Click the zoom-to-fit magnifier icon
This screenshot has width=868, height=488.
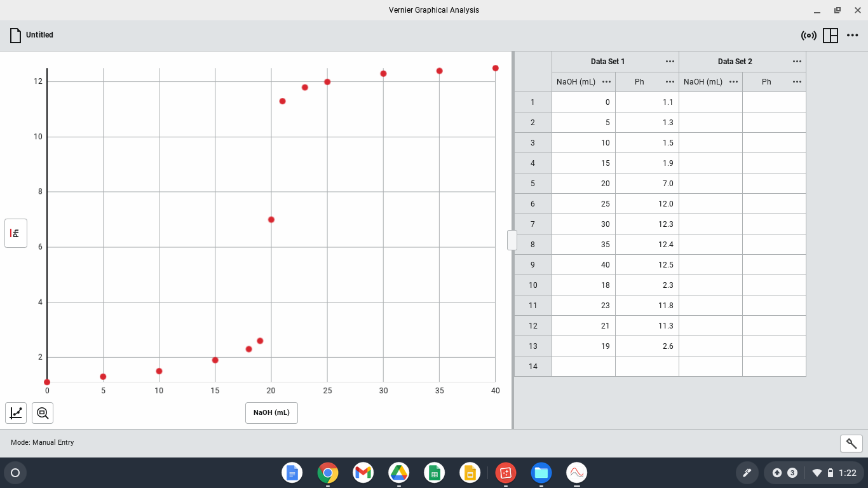click(x=43, y=413)
